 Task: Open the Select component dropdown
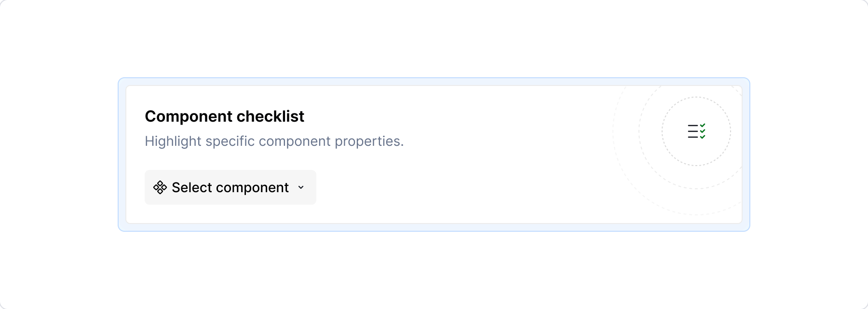230,187
